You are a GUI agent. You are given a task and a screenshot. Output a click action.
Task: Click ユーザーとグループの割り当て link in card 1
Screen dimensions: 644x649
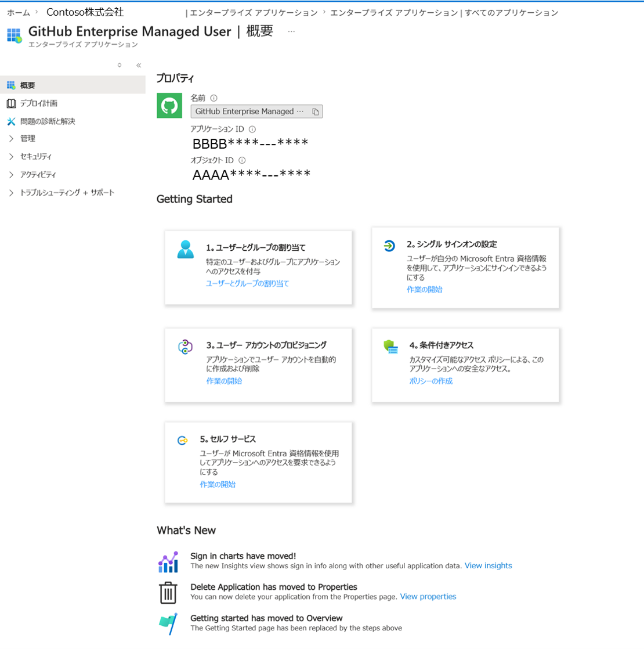[x=247, y=283]
